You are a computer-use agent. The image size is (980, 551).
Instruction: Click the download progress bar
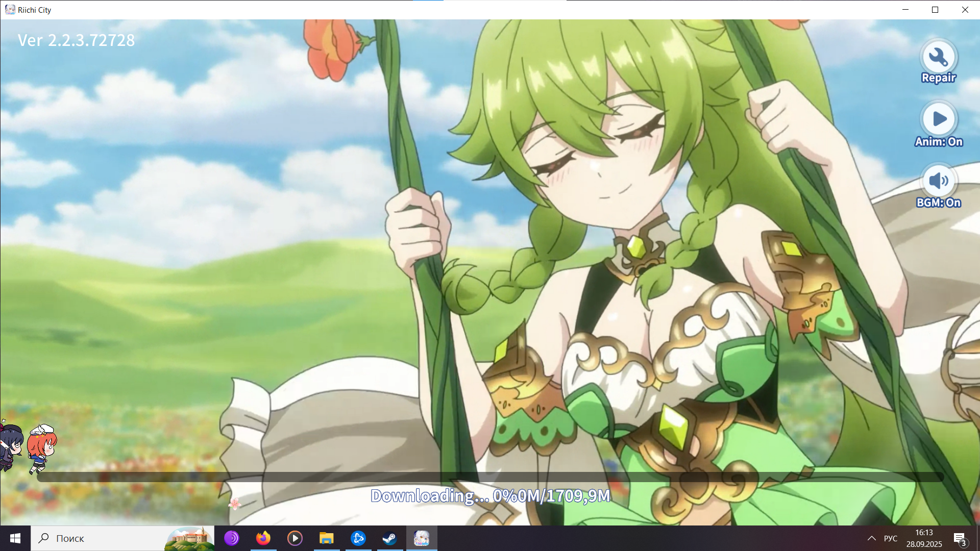[x=490, y=477]
